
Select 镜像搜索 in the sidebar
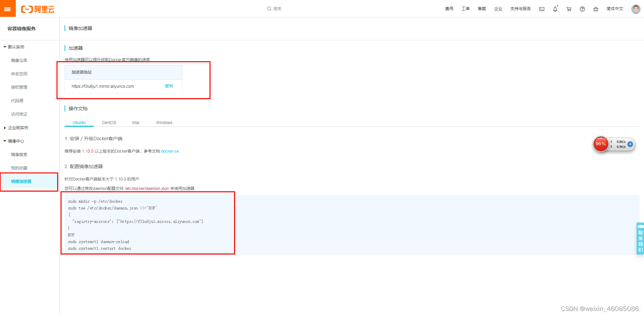click(19, 155)
